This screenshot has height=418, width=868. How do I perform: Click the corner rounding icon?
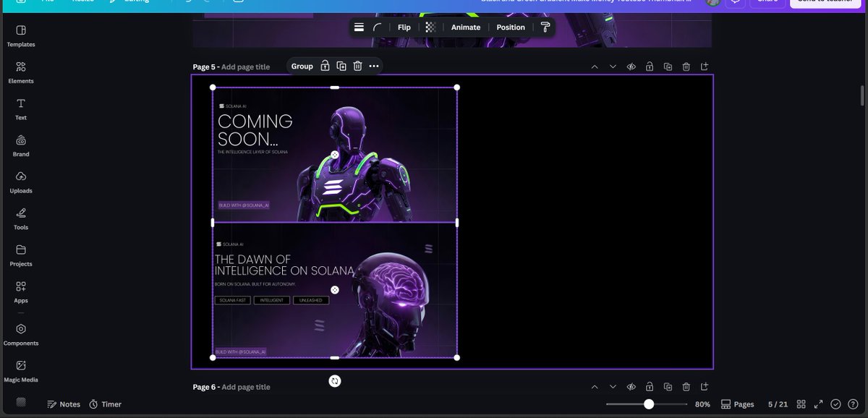point(377,27)
